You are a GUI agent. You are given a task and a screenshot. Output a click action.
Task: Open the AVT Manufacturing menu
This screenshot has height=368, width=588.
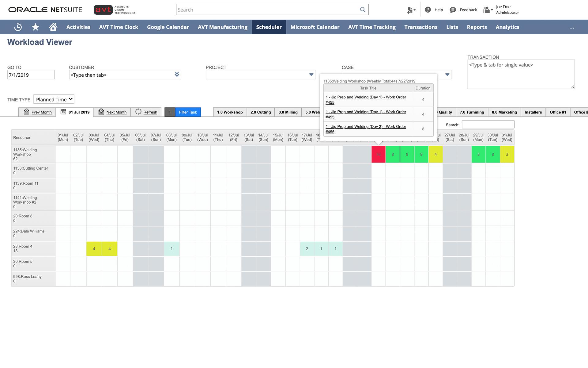pos(222,27)
